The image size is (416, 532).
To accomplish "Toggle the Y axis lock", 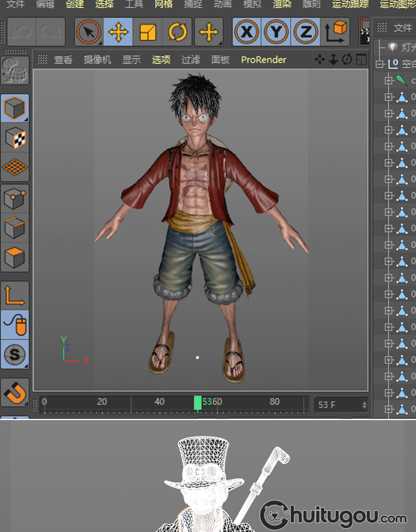I will pyautogui.click(x=276, y=32).
